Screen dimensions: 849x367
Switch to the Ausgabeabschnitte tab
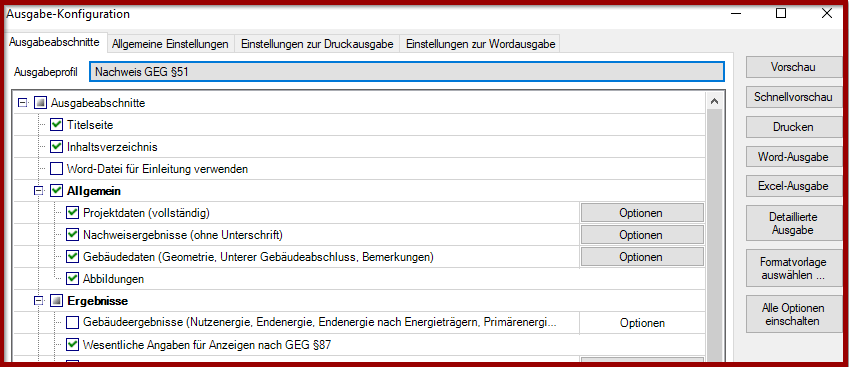[54, 42]
